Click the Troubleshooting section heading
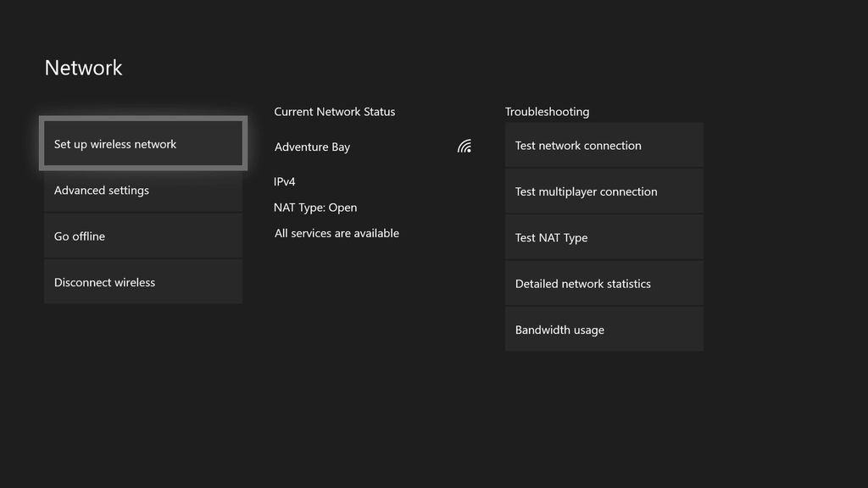This screenshot has width=868, height=488. tap(547, 111)
